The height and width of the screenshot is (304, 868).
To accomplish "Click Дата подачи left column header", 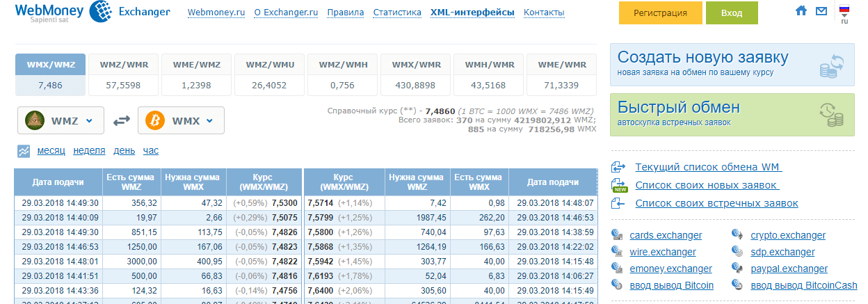I will click(x=58, y=182).
